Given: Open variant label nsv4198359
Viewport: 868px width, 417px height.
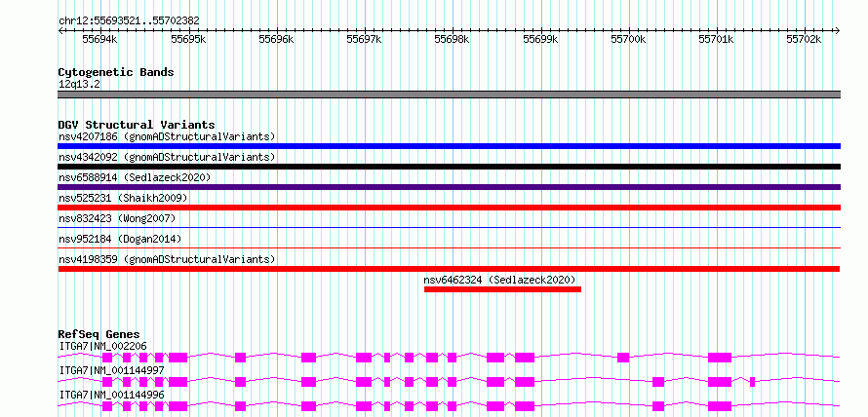Looking at the screenshot, I should (167, 259).
